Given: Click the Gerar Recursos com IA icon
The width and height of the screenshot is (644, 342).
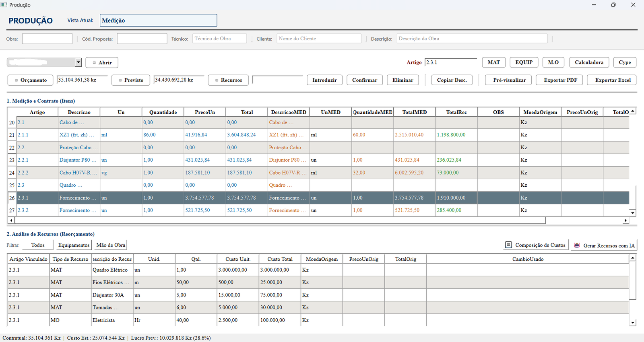Looking at the screenshot, I should 577,245.
